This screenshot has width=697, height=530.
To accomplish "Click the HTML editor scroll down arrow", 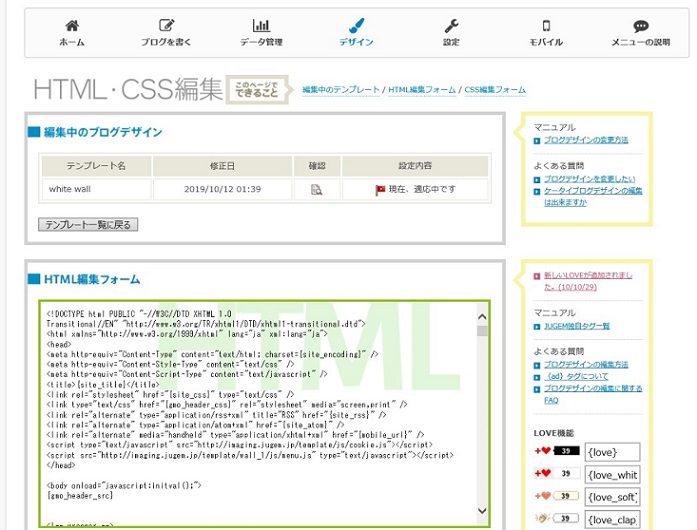I will tap(482, 511).
